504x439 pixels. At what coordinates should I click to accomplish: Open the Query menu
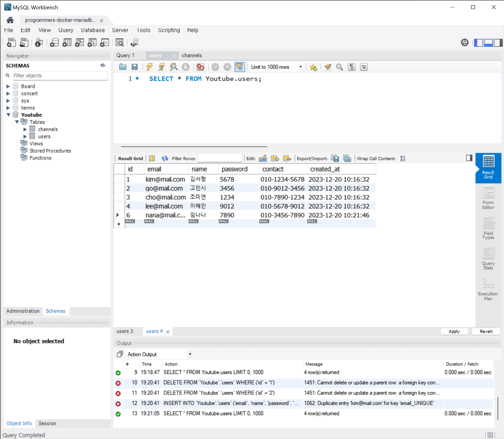pos(66,30)
